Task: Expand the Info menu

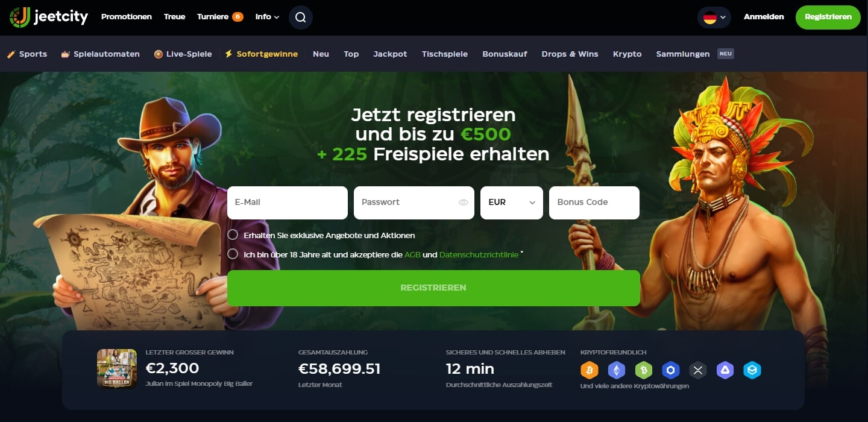Action: tap(267, 17)
